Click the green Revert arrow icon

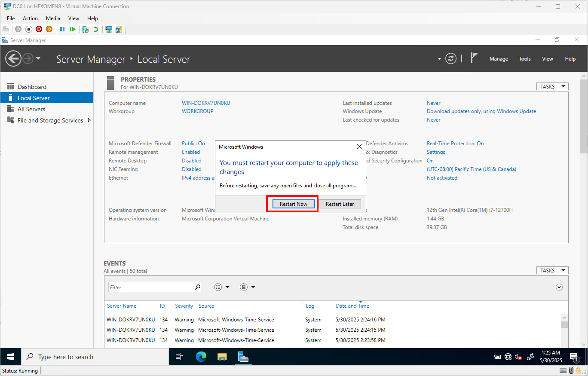click(x=96, y=29)
